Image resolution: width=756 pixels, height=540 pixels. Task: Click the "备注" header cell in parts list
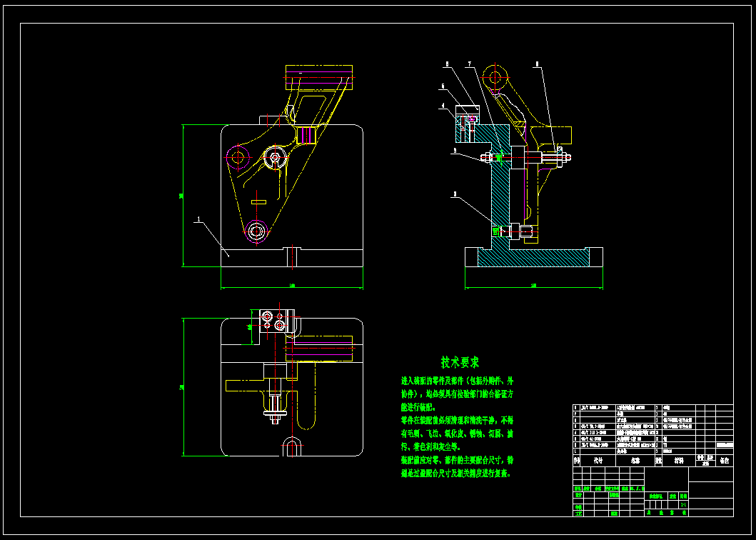pyautogui.click(x=724, y=461)
